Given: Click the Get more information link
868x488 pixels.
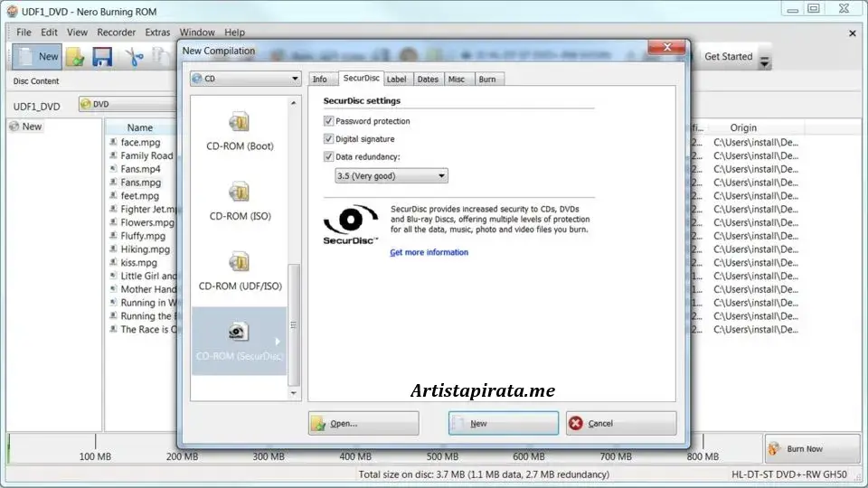Looking at the screenshot, I should coord(429,253).
